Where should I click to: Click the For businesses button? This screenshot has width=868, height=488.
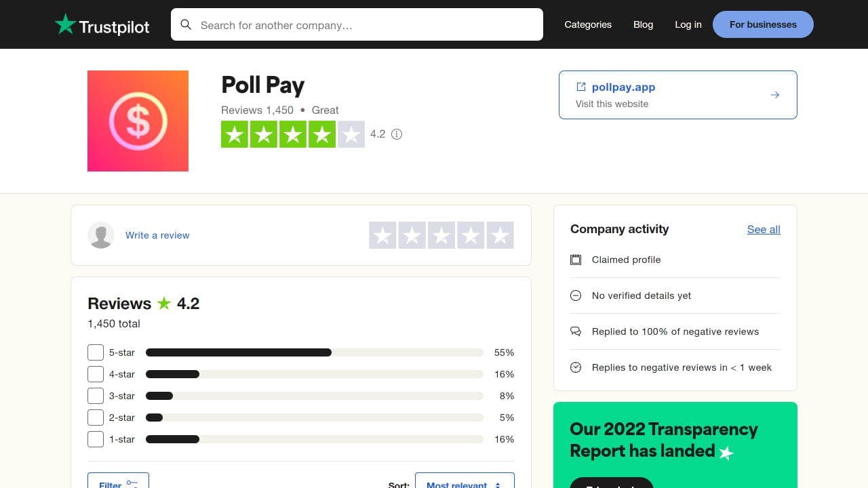click(x=763, y=24)
